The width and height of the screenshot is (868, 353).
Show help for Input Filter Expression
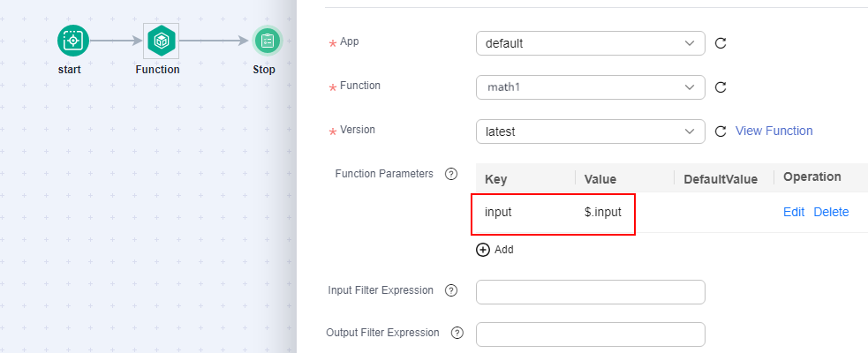click(x=451, y=290)
